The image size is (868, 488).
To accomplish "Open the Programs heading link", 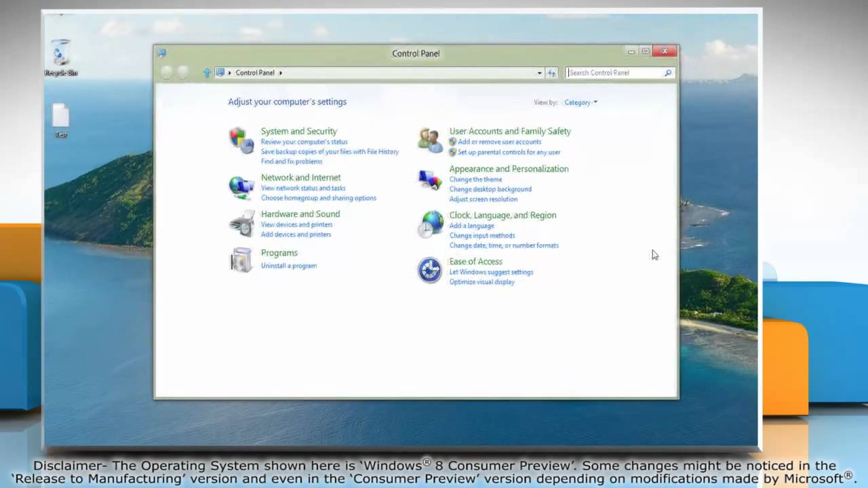I will click(x=279, y=253).
